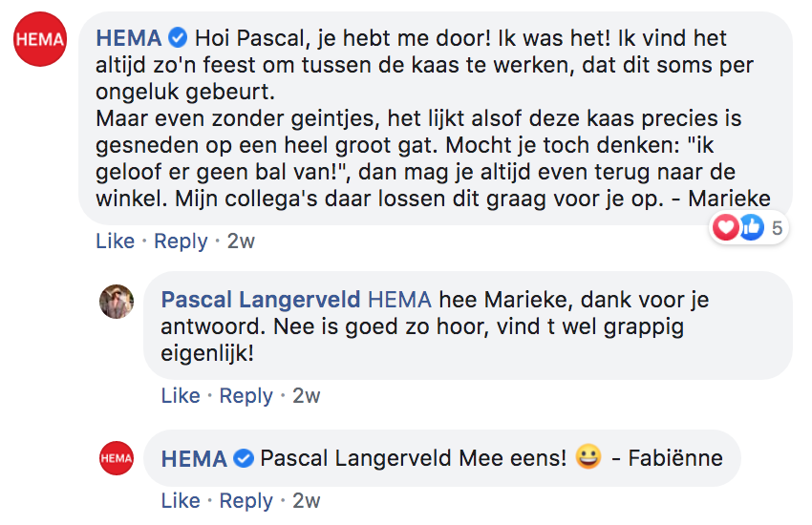
Task: Click verified badge in HEMA's first comment
Action: pyautogui.click(x=178, y=39)
